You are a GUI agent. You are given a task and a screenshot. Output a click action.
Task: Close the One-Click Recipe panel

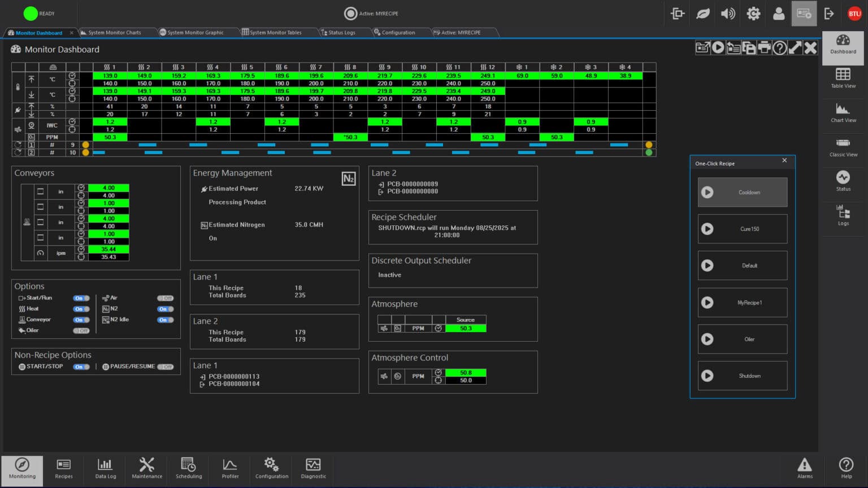tap(784, 160)
